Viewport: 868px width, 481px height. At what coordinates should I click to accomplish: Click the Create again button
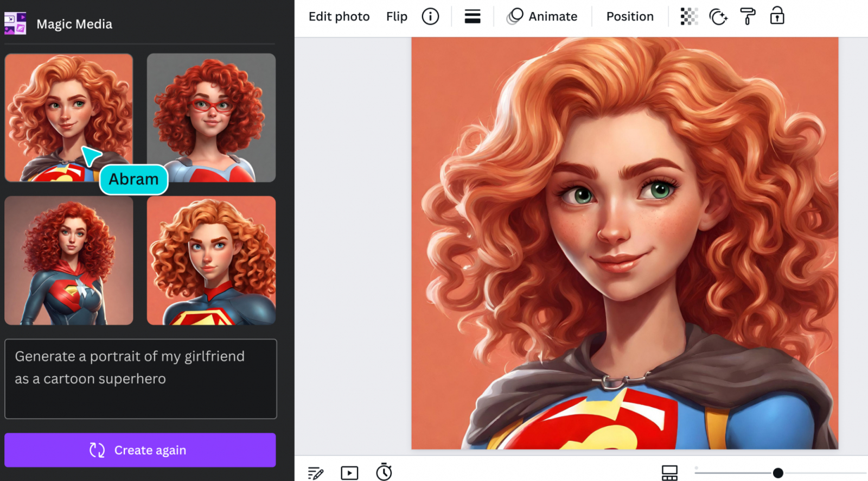click(x=140, y=450)
